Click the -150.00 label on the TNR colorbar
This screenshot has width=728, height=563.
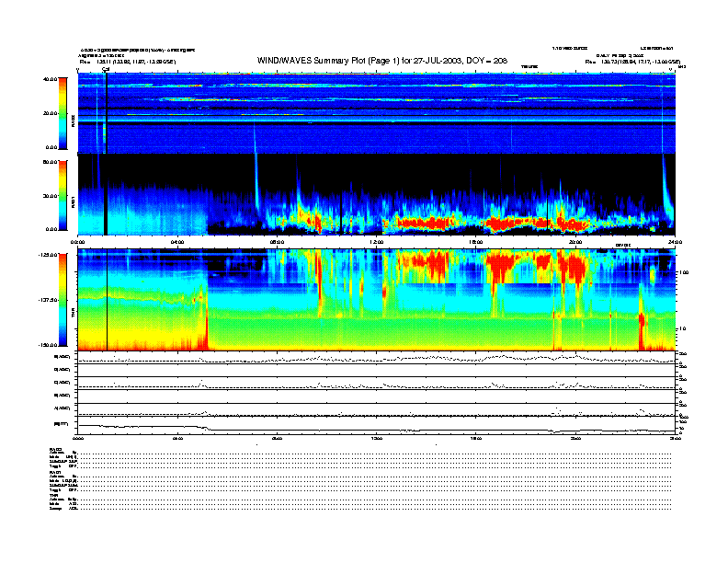coord(49,345)
